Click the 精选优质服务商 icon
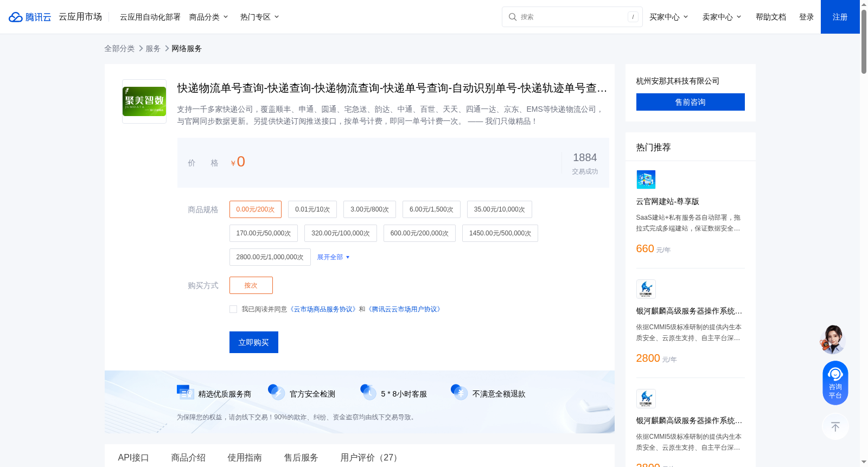Screen dimensions: 868x467 pyautogui.click(x=186, y=392)
